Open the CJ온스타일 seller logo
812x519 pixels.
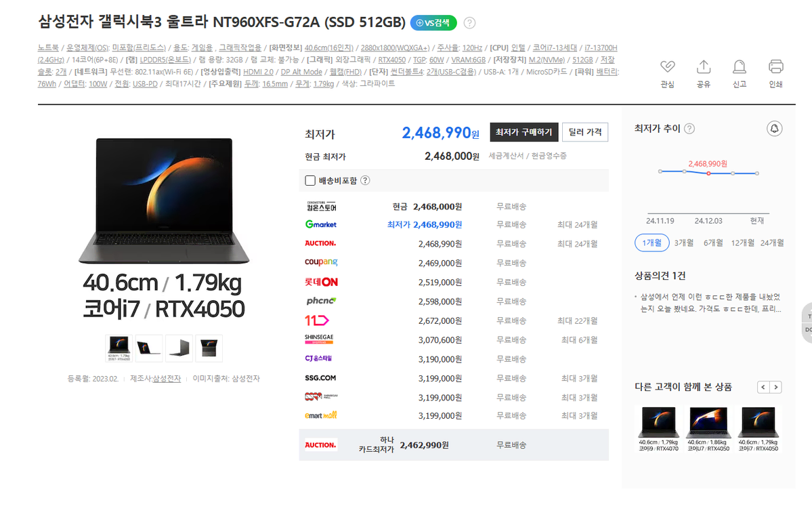coord(318,358)
